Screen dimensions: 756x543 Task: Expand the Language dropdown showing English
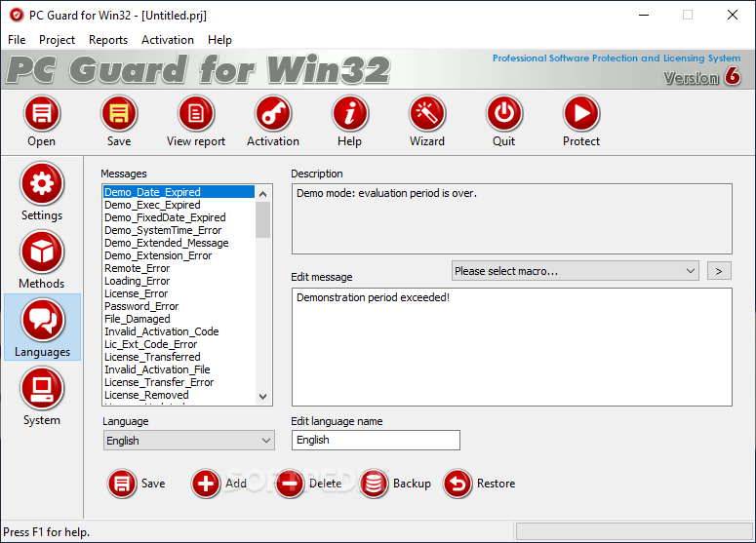(189, 441)
